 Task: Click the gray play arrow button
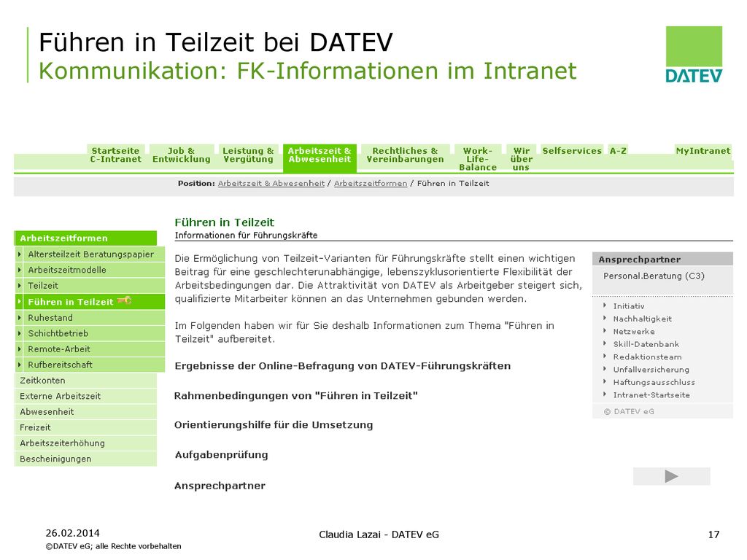pyautogui.click(x=671, y=476)
